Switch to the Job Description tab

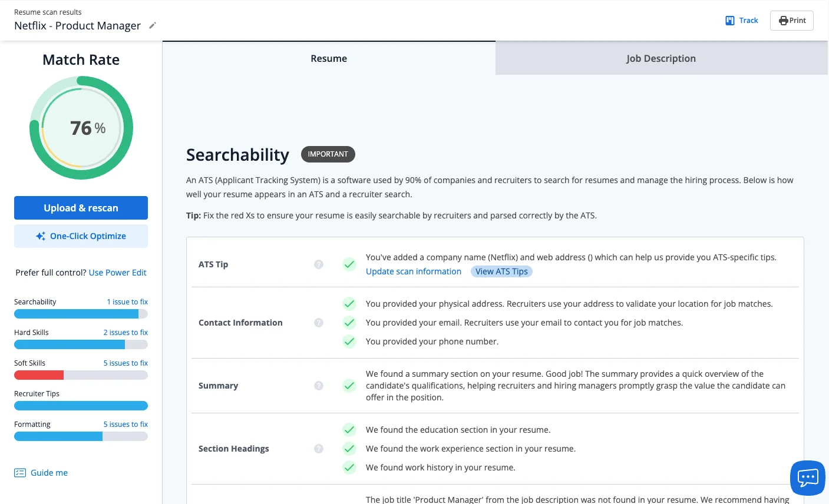661,58
